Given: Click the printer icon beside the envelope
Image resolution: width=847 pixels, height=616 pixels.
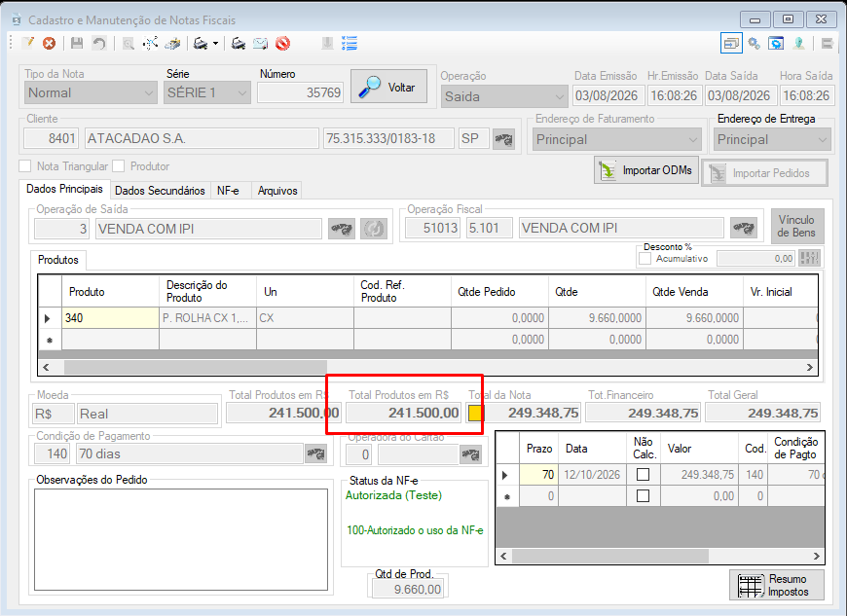Looking at the screenshot, I should click(x=239, y=43).
